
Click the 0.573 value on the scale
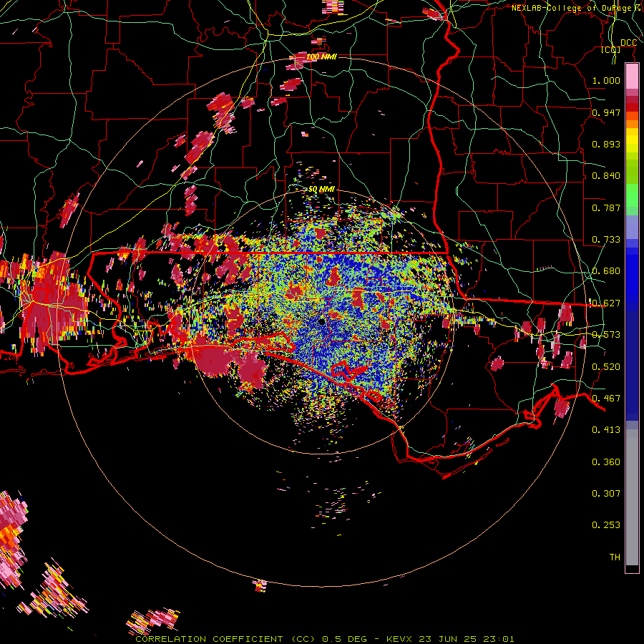coord(606,335)
